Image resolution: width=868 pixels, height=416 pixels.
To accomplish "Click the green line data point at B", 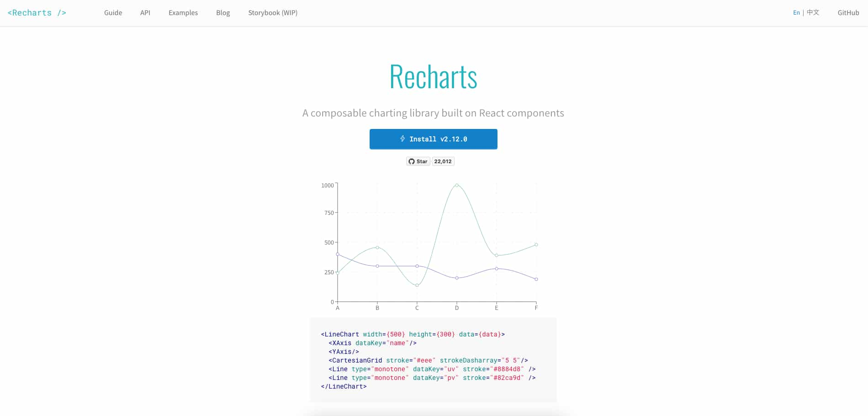I will [377, 247].
